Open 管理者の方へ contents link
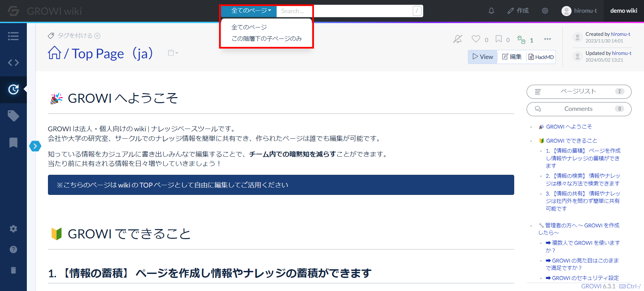This screenshot has height=291, width=644. click(x=579, y=229)
